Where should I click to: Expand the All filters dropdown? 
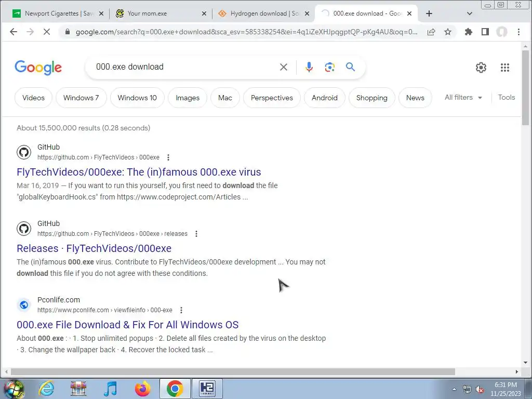pos(463,97)
